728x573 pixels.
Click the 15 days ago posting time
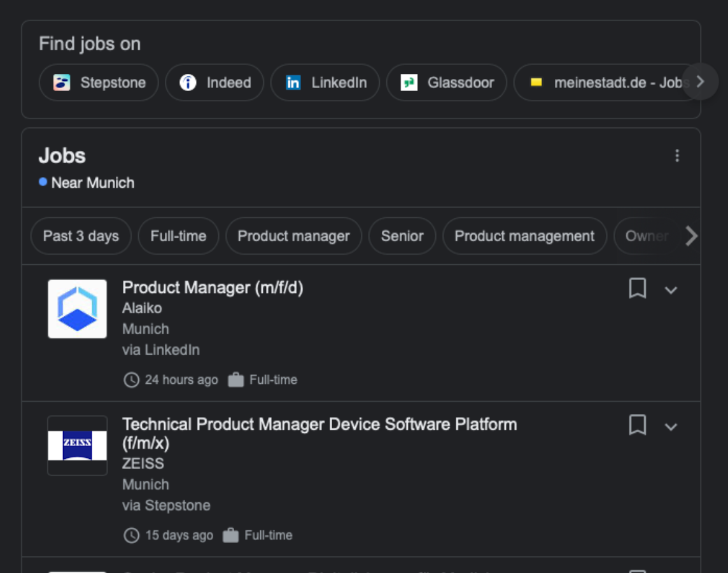pos(179,535)
